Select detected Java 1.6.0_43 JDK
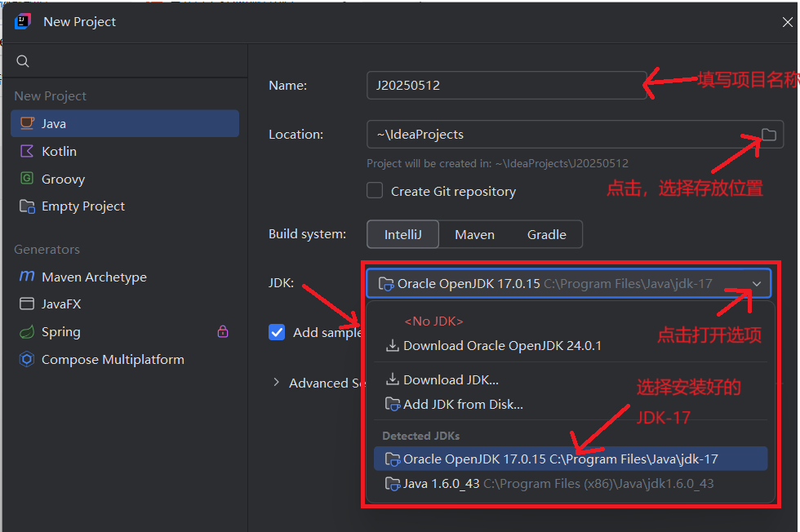Image resolution: width=800 pixels, height=532 pixels. pos(571,483)
